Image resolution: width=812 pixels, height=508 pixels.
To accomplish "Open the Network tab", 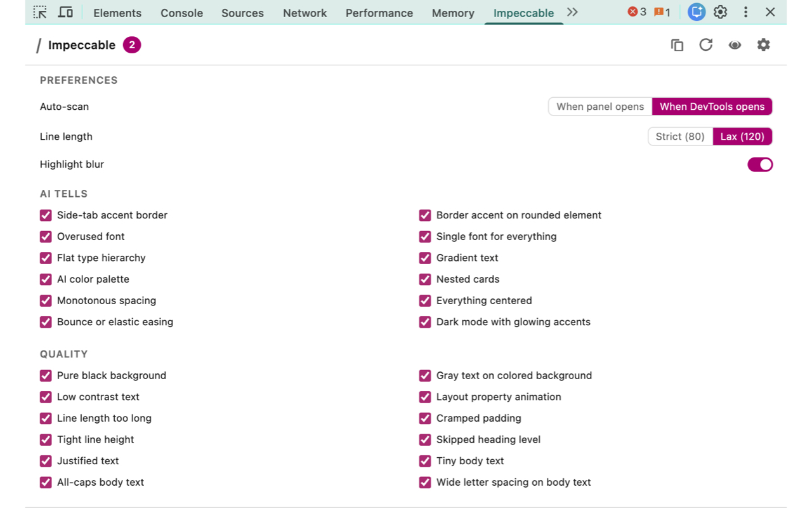I will 305,13.
